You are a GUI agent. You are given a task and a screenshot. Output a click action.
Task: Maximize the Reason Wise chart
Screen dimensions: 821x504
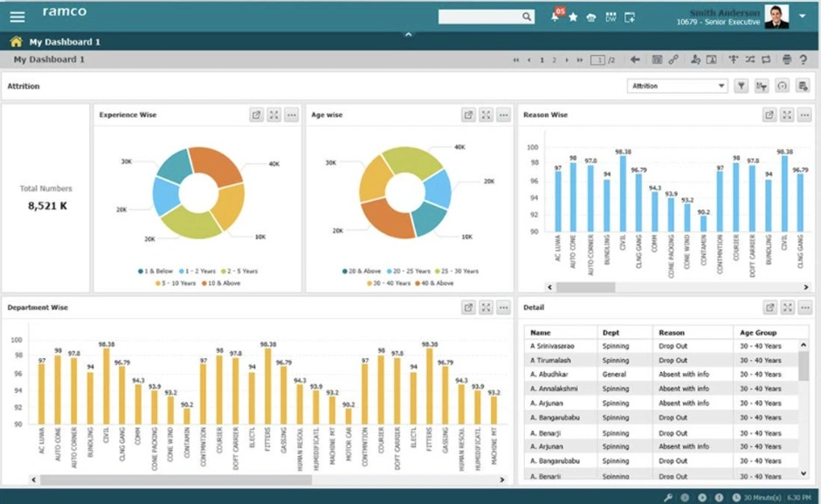787,114
